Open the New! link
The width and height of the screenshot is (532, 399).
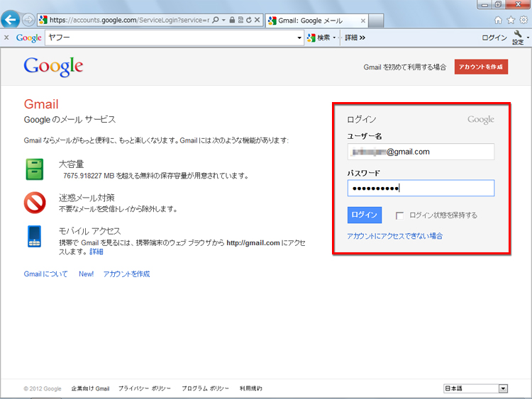[x=86, y=274]
